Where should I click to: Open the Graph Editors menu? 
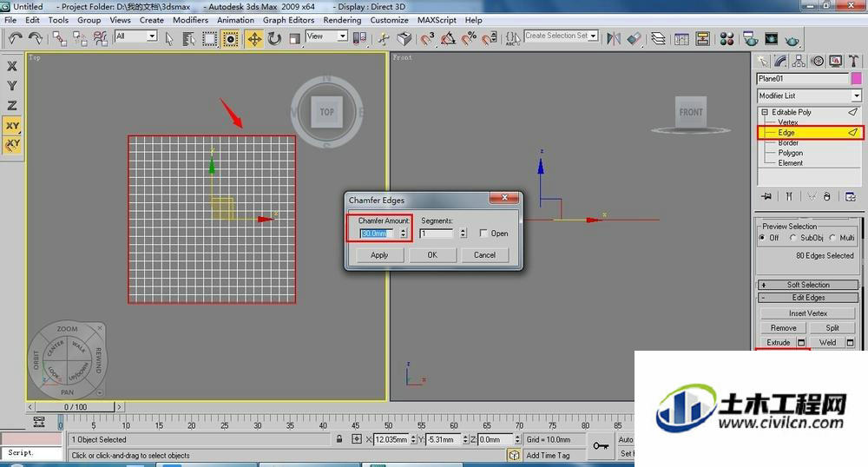pos(288,20)
